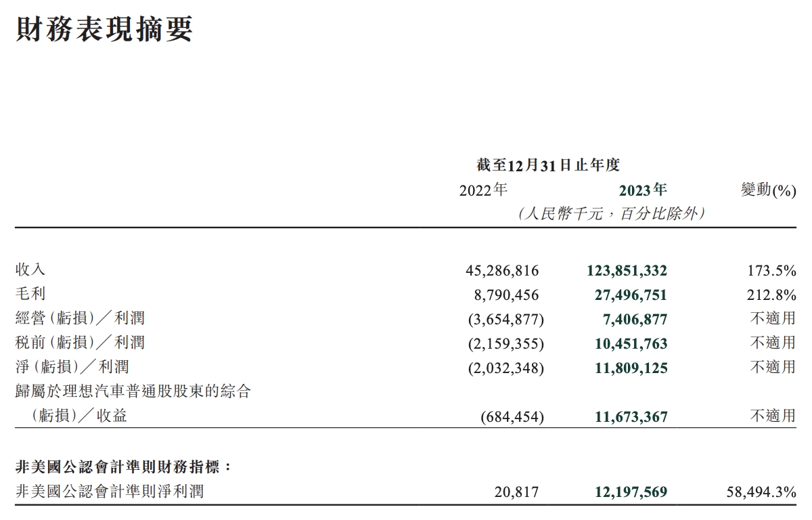
Task: Click the net profit 11,809,125
Action: point(631,368)
